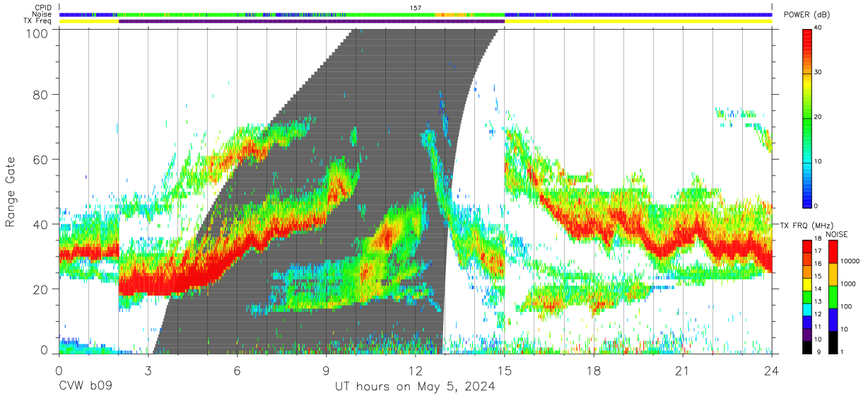Click the 10000 noise tick label
This screenshot has height=401, width=868.
(851, 261)
